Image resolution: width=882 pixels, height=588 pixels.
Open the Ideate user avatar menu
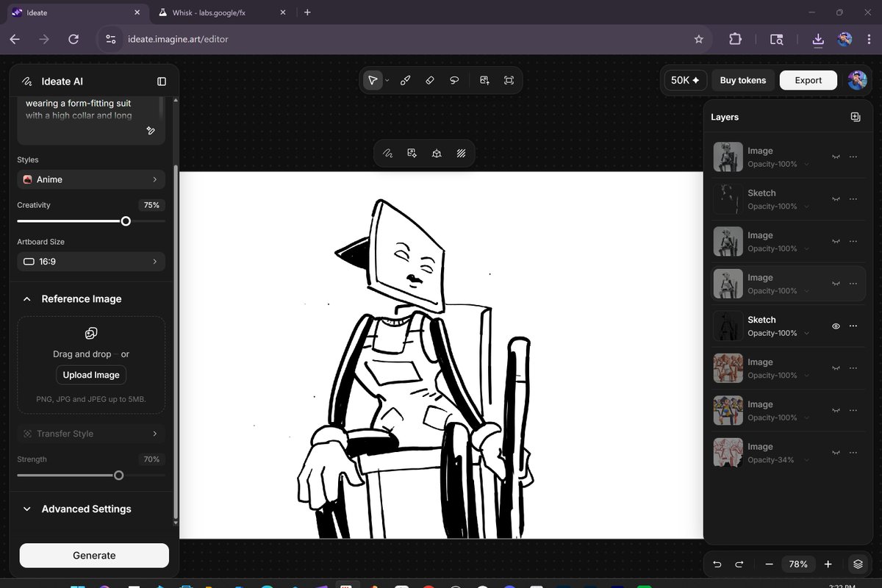(857, 80)
